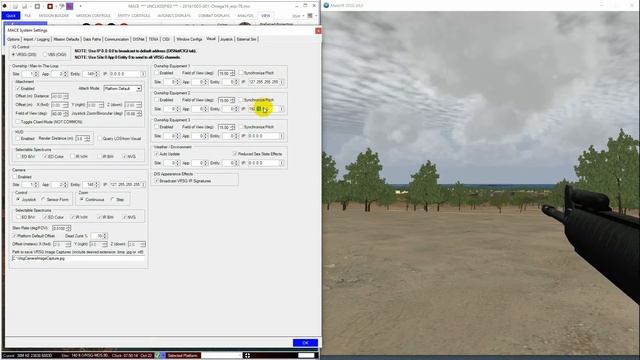Click Weather / Environment IP field
Viewport: 640px width, 360px height.
[x=266, y=163]
